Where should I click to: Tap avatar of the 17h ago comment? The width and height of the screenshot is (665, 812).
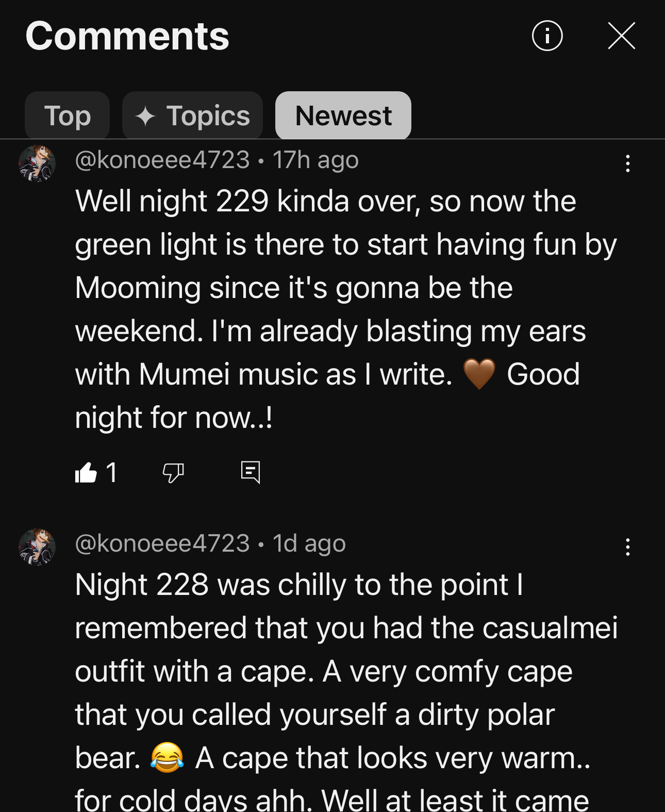(37, 163)
